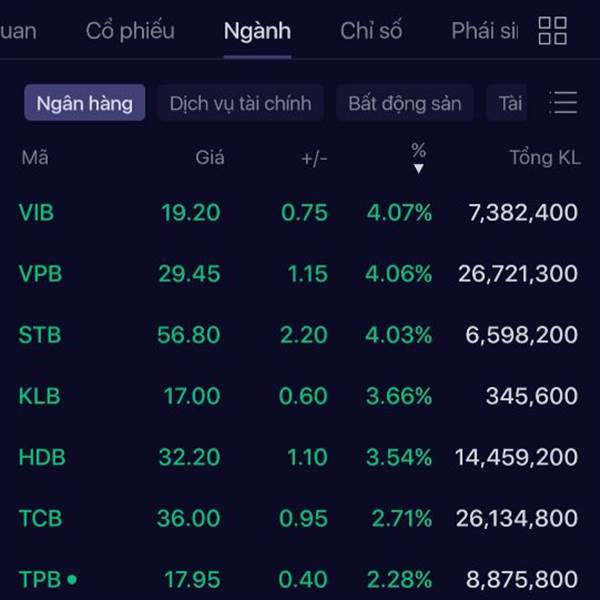The height and width of the screenshot is (600, 600).
Task: Switch to the Cổ phiếu tab
Action: click(x=130, y=31)
